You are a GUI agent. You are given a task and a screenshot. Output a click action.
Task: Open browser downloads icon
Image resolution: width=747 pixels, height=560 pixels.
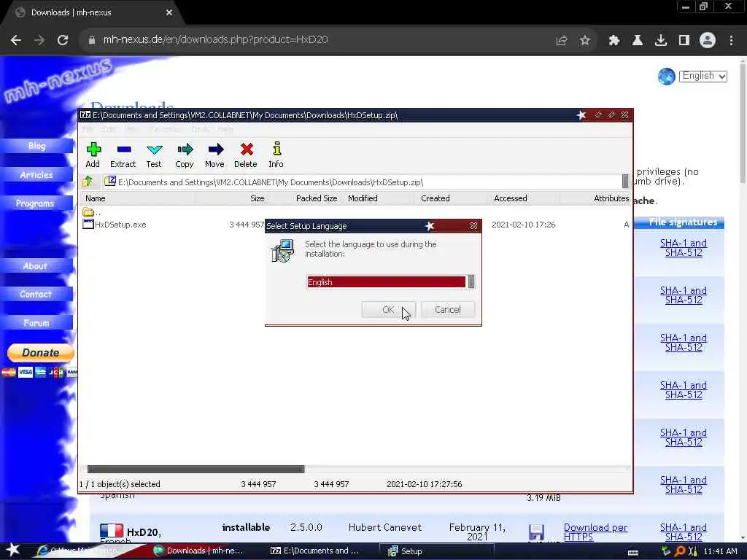click(x=661, y=40)
